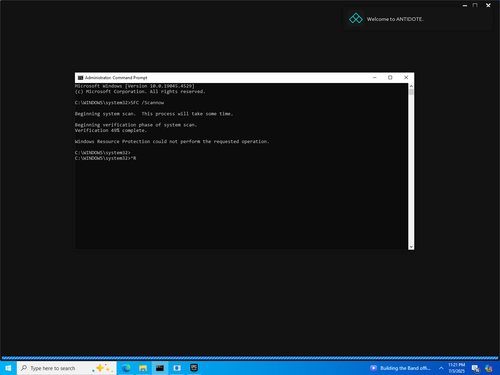The image size is (500, 375).
Task: Click the sparkle search highlights icon
Action: [x=103, y=368]
